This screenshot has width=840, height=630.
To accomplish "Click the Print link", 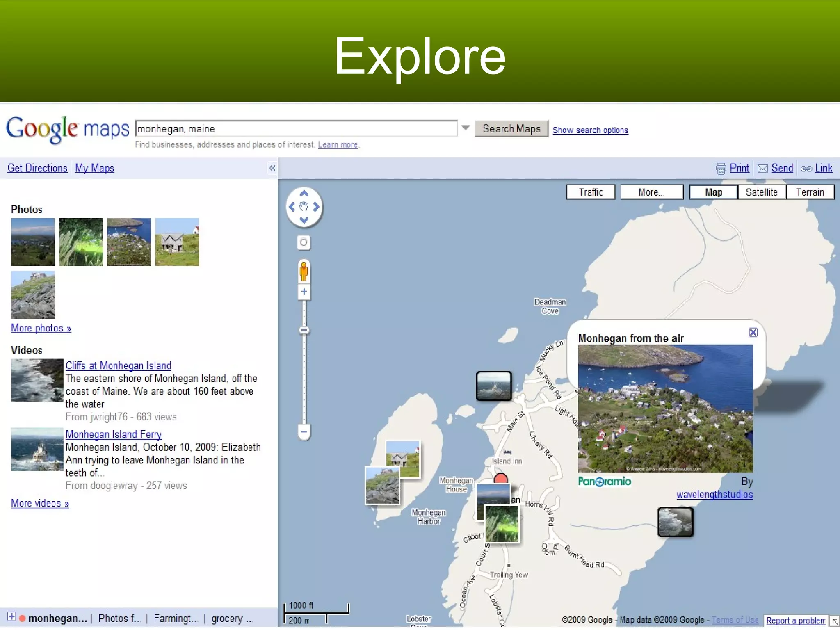I will click(x=739, y=168).
